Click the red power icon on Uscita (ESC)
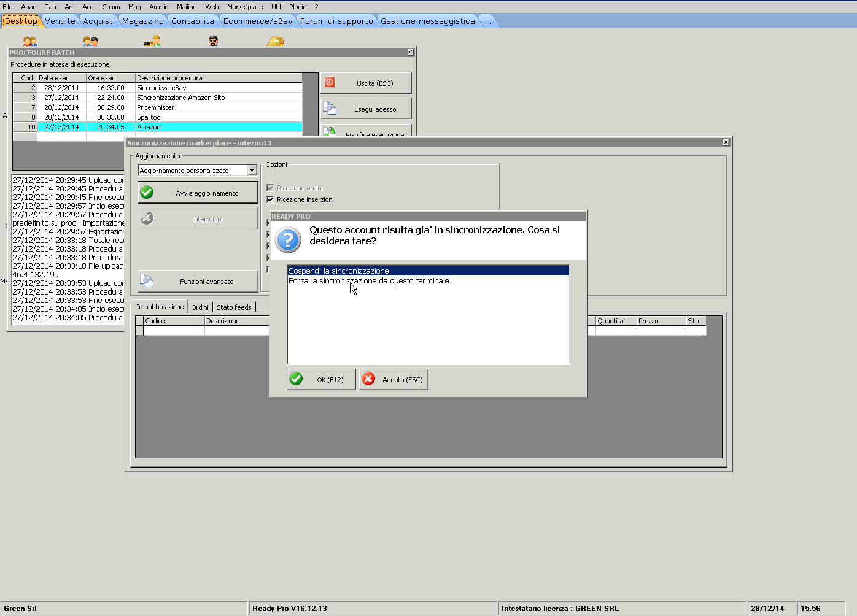This screenshot has height=616, width=857. coord(330,82)
